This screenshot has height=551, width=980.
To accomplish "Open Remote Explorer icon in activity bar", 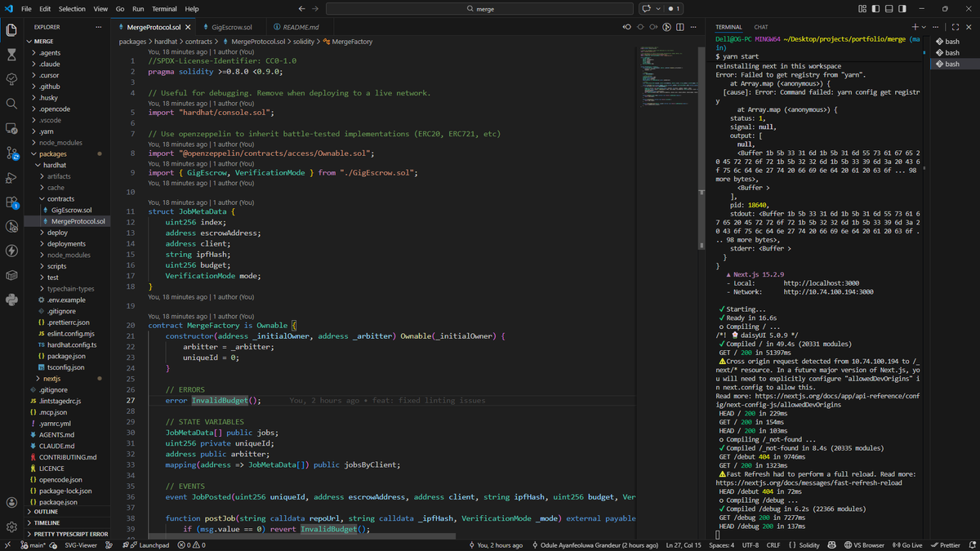I will click(x=11, y=128).
